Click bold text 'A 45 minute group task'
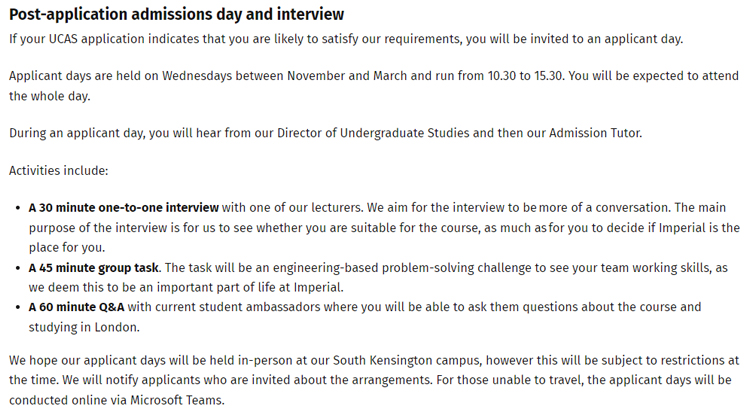Screen dimensions: 750x416 [x=93, y=268]
